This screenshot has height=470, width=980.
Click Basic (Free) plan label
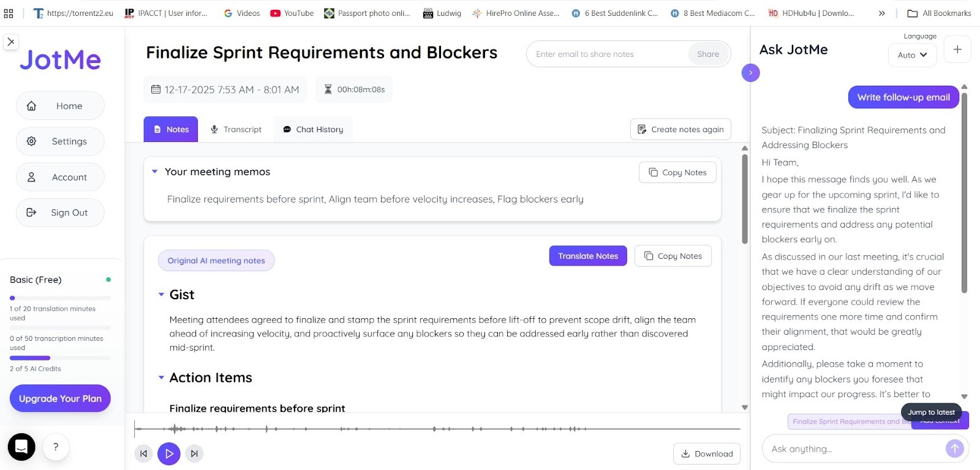pyautogui.click(x=36, y=280)
